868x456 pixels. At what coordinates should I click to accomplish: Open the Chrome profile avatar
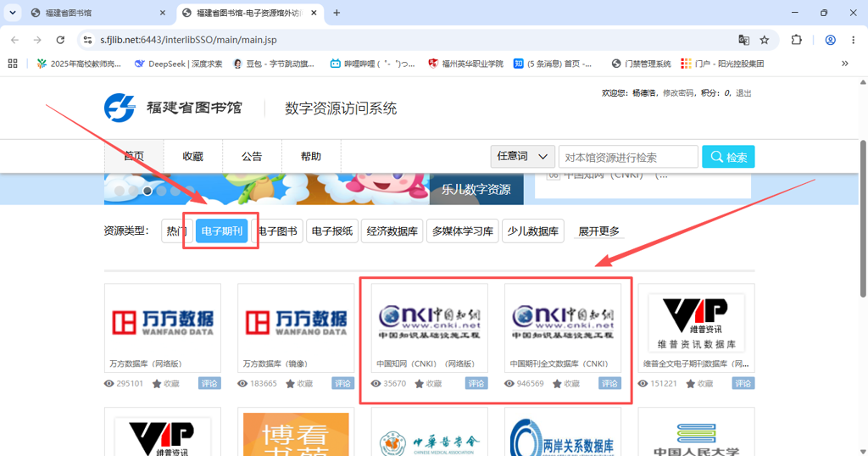(831, 40)
